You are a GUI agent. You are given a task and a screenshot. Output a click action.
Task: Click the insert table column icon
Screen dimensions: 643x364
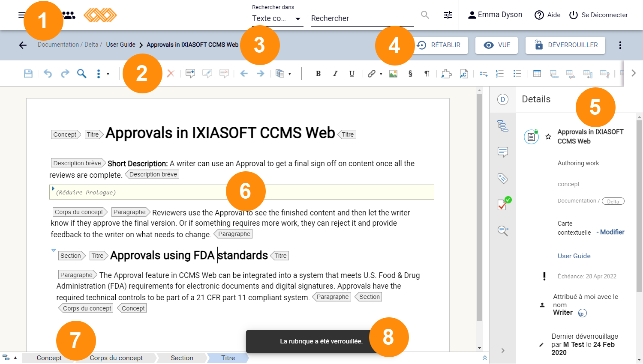[x=588, y=74]
